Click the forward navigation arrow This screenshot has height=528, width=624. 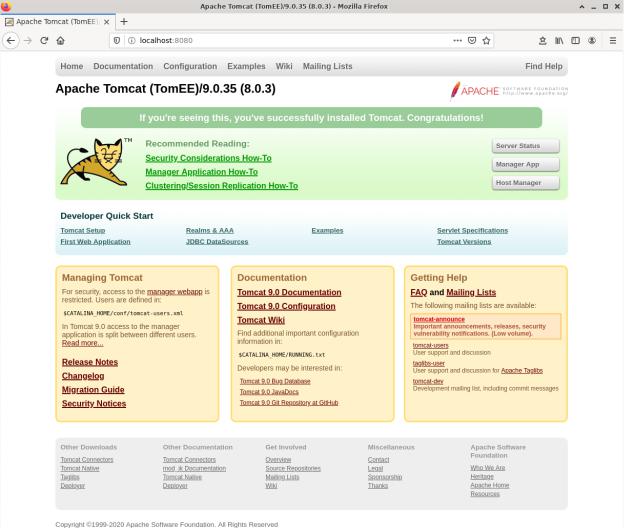pyautogui.click(x=27, y=41)
